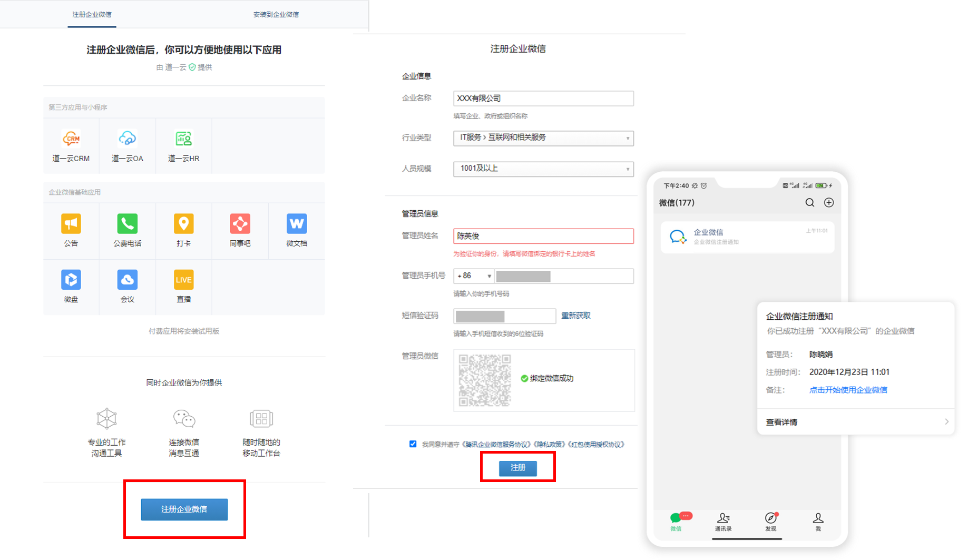Select the 打卡 check-in app icon
Image resolution: width=968 pixels, height=560 pixels.
(183, 223)
